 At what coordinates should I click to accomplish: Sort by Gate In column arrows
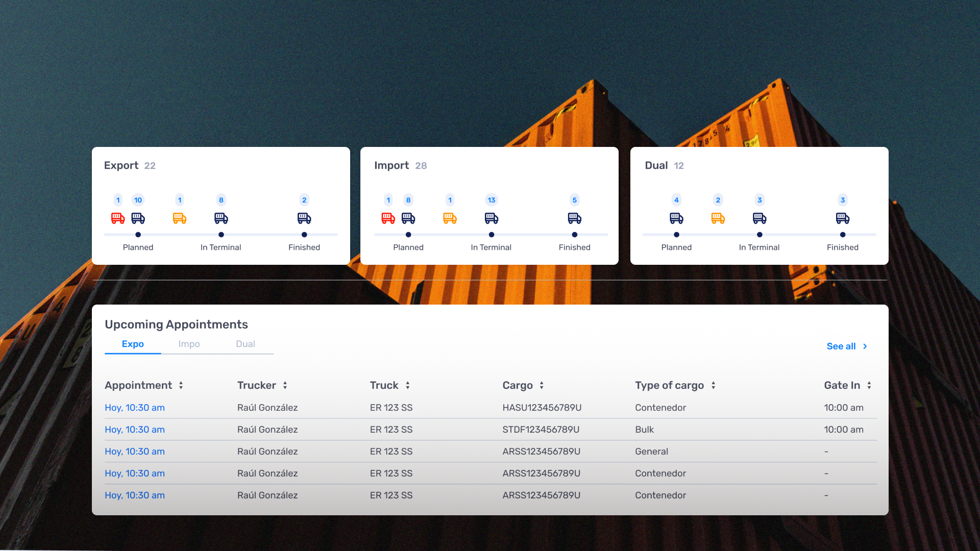pos(869,386)
